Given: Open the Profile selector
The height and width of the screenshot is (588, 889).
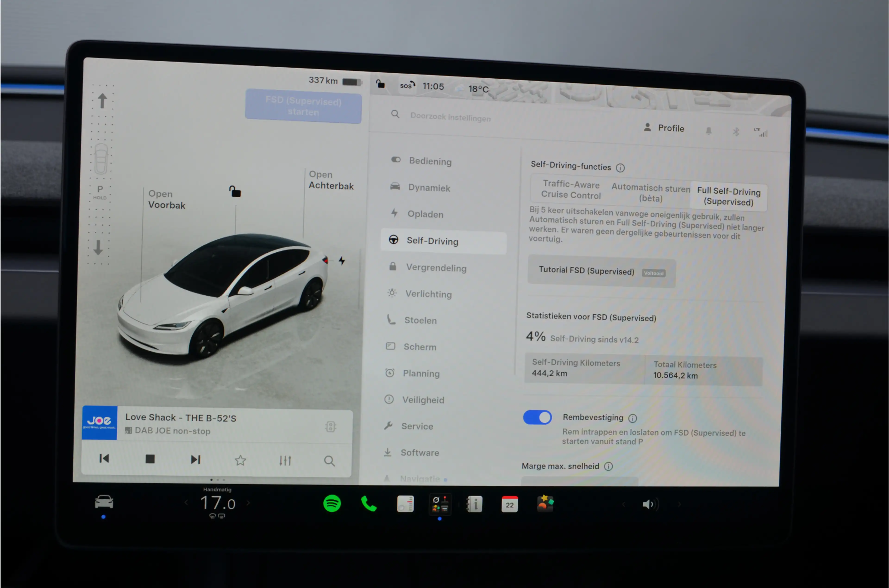Looking at the screenshot, I should point(664,128).
